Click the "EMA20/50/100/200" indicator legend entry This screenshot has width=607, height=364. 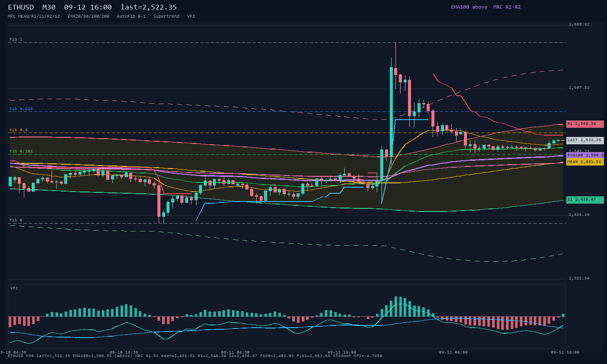tap(88, 16)
